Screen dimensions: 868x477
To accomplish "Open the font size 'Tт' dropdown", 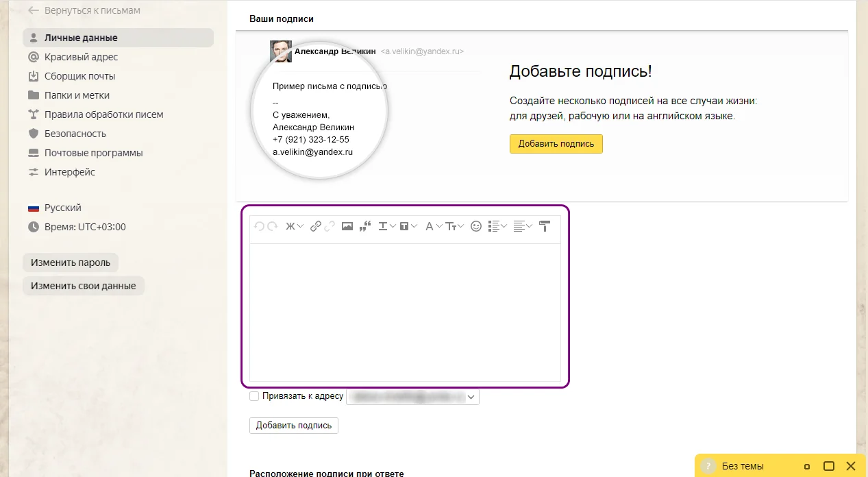I will point(454,226).
